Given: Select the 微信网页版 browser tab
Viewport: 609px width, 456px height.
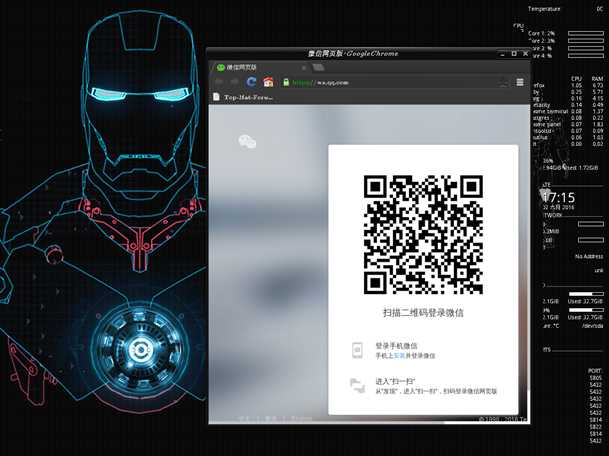Looking at the screenshot, I should tap(260, 68).
